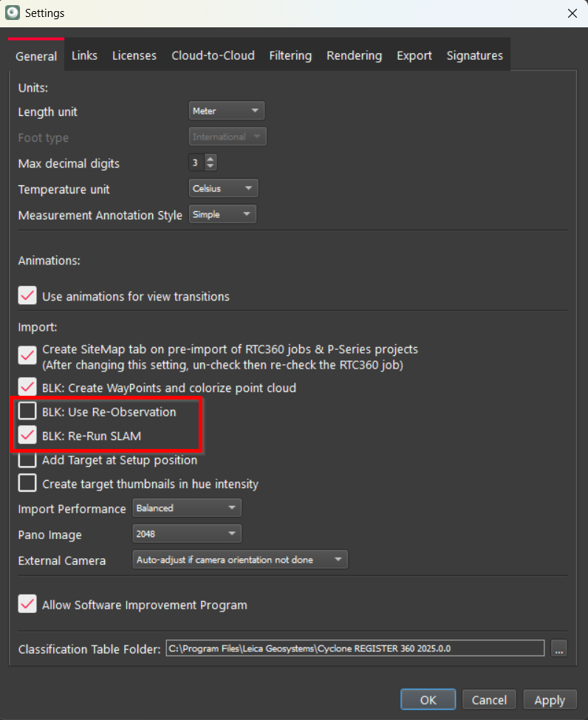Click Apply to save settings
The width and height of the screenshot is (588, 720).
[550, 700]
